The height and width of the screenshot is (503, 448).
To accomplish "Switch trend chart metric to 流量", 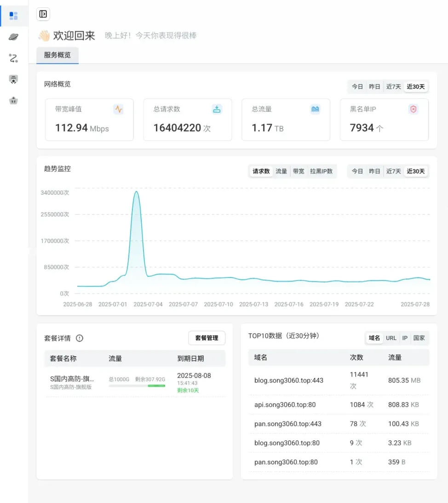I will tap(281, 171).
